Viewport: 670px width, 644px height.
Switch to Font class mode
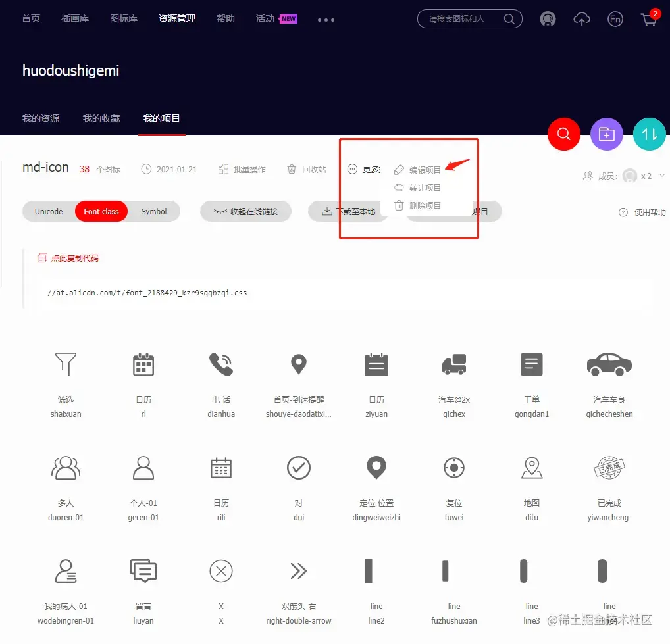click(x=101, y=211)
